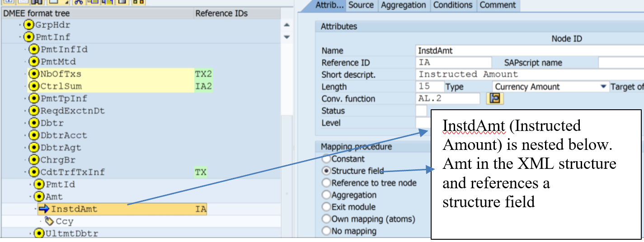Image resolution: width=644 pixels, height=242 pixels.
Task: Click the node icon next to PmtMtd
Action: [33, 61]
